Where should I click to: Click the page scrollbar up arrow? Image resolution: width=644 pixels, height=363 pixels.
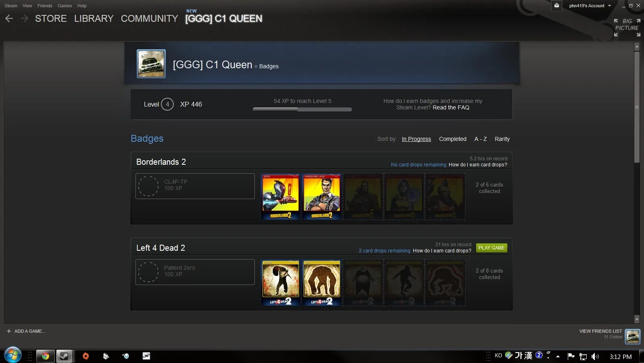click(637, 47)
